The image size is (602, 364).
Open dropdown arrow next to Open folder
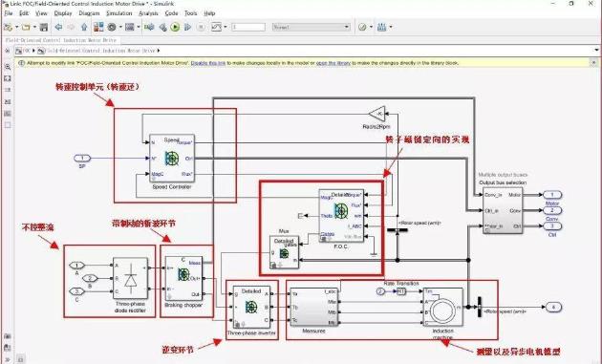34,28
